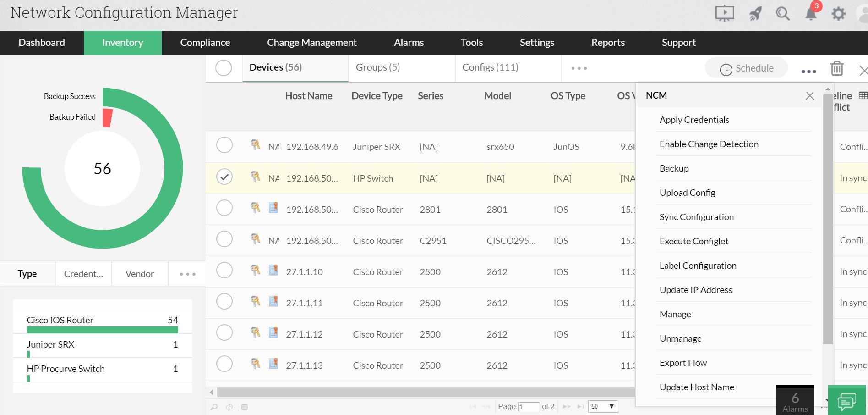Open the ellipsis next to the Vendor tab
This screenshot has width=868, height=415.
coord(187,273)
